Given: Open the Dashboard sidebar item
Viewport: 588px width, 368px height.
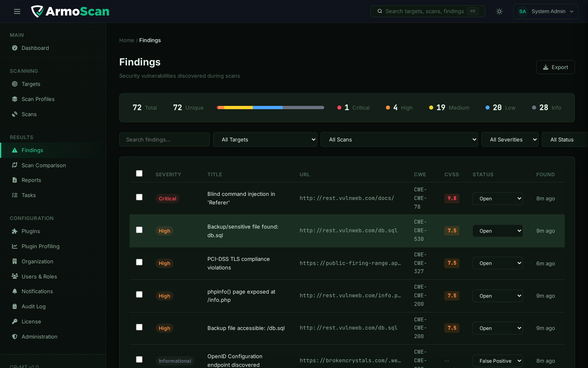Looking at the screenshot, I should pos(53,48).
